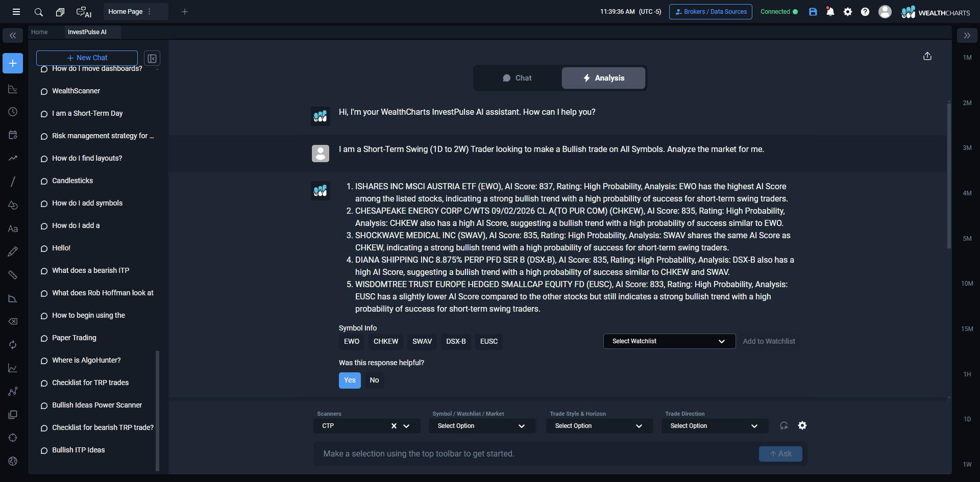Click the globe icon in the left sidebar
Screen dimensions: 980x482
coord(13,461)
